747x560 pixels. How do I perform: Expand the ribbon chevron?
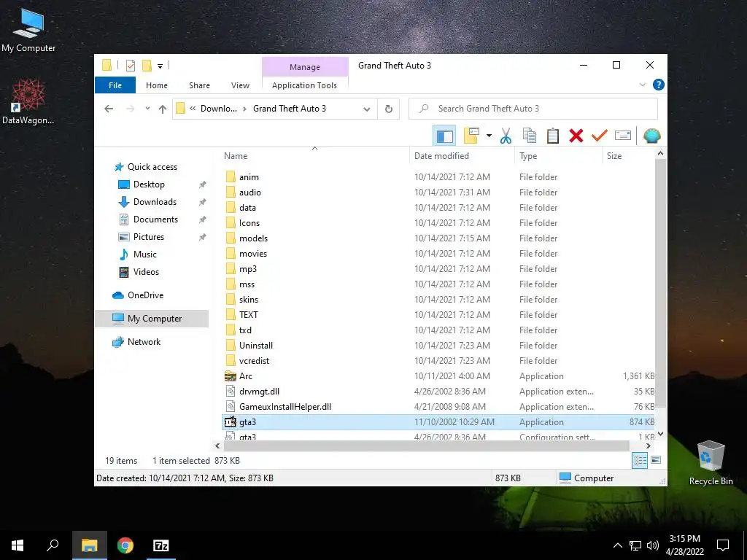[642, 85]
